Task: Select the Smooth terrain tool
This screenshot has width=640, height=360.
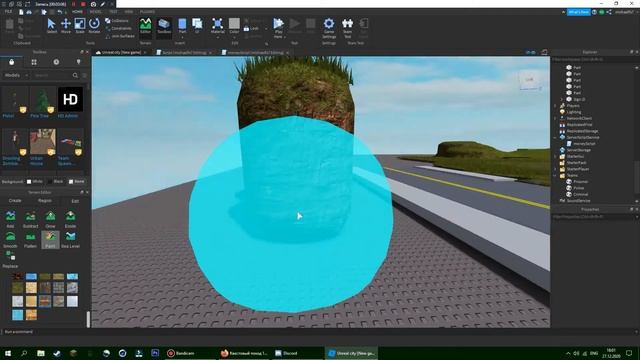Action: point(10,240)
